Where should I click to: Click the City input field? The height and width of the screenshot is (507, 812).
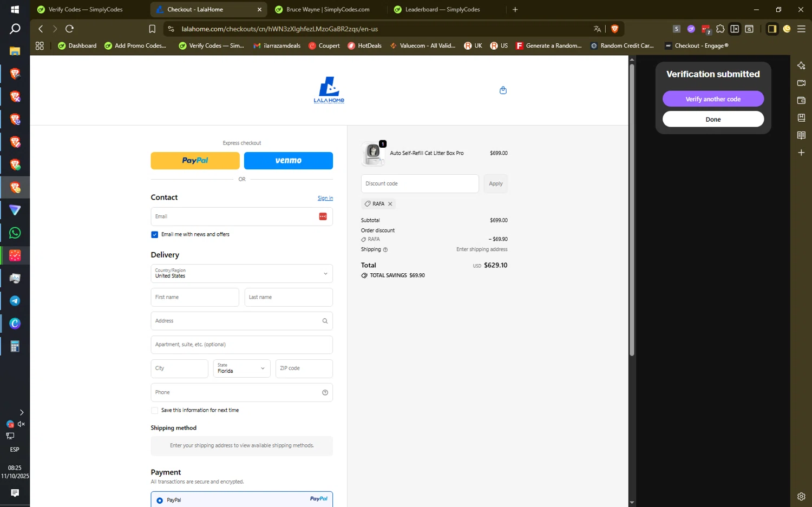pos(179,368)
